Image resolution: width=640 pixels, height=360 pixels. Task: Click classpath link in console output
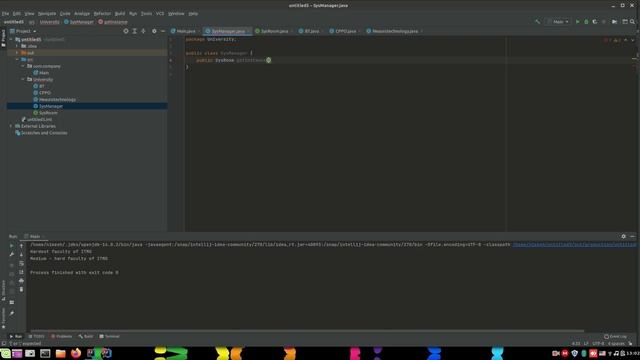574,244
